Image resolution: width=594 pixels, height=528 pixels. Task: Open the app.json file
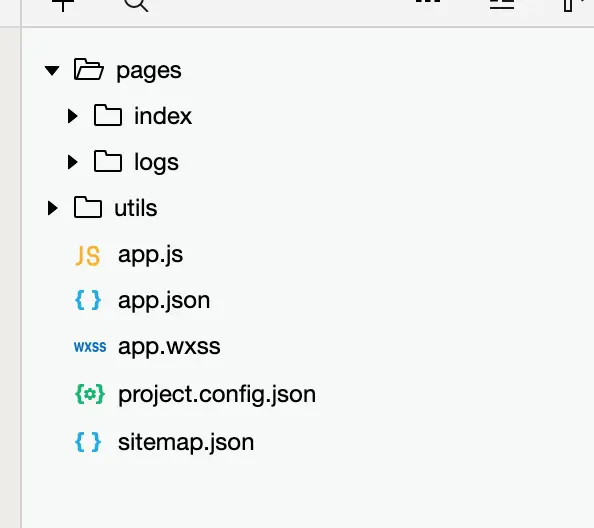(164, 301)
